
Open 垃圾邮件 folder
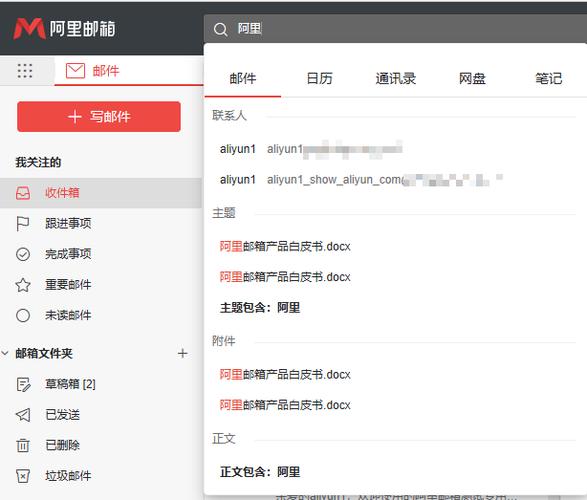(x=101, y=476)
